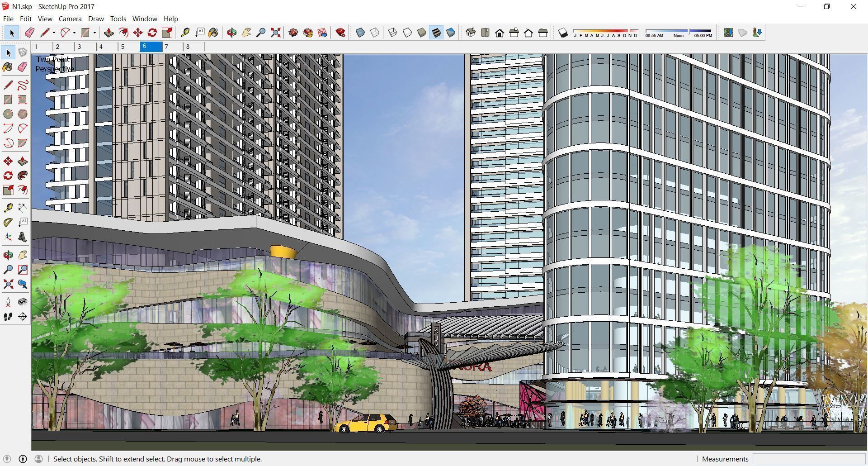Screen dimensions: 868x466
Task: Open the Arc tool dropdown arrow
Action: [74, 33]
